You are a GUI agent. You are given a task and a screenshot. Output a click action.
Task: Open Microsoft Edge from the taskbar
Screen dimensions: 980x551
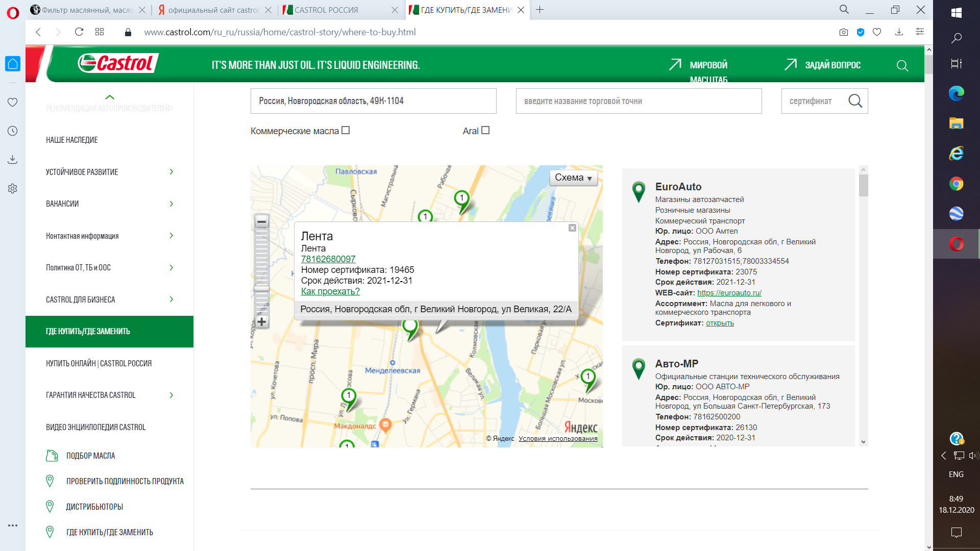point(956,93)
